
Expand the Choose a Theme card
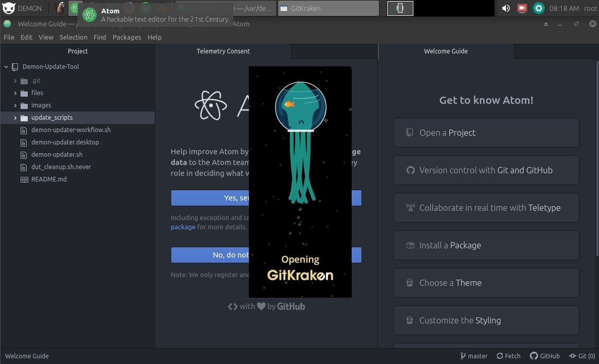[486, 283]
